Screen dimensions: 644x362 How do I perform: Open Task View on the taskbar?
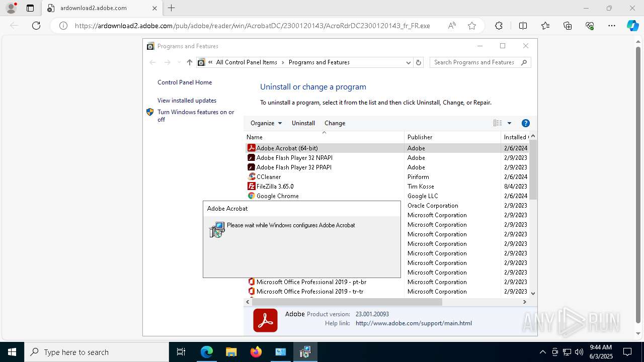click(x=181, y=352)
